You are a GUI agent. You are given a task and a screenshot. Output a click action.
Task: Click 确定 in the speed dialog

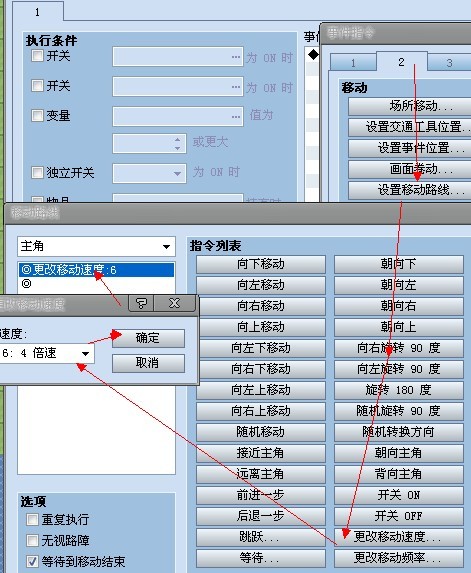click(x=148, y=338)
